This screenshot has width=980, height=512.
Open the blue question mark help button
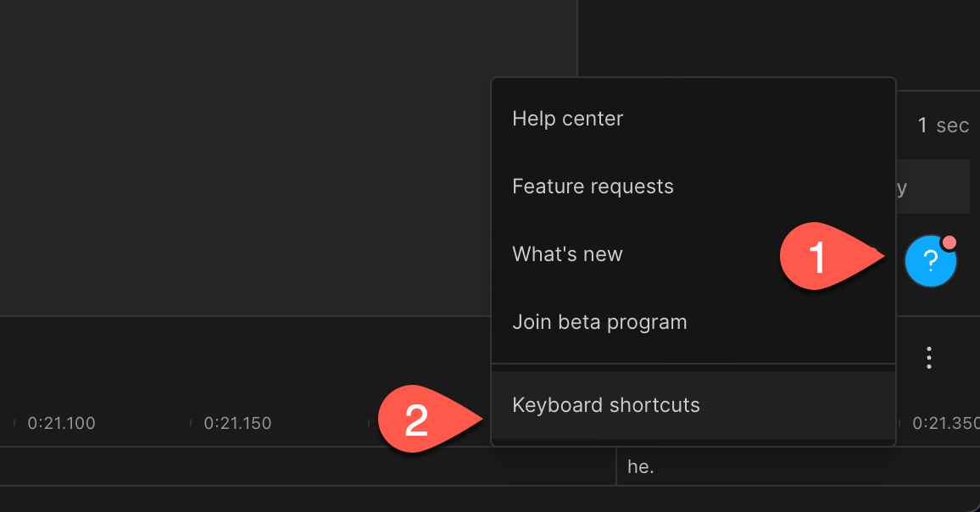(930, 261)
